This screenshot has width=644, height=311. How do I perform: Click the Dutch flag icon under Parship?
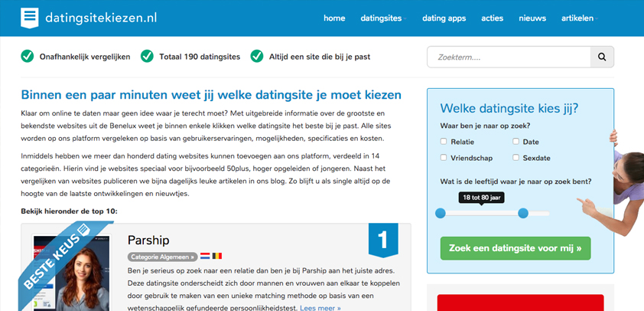205,257
